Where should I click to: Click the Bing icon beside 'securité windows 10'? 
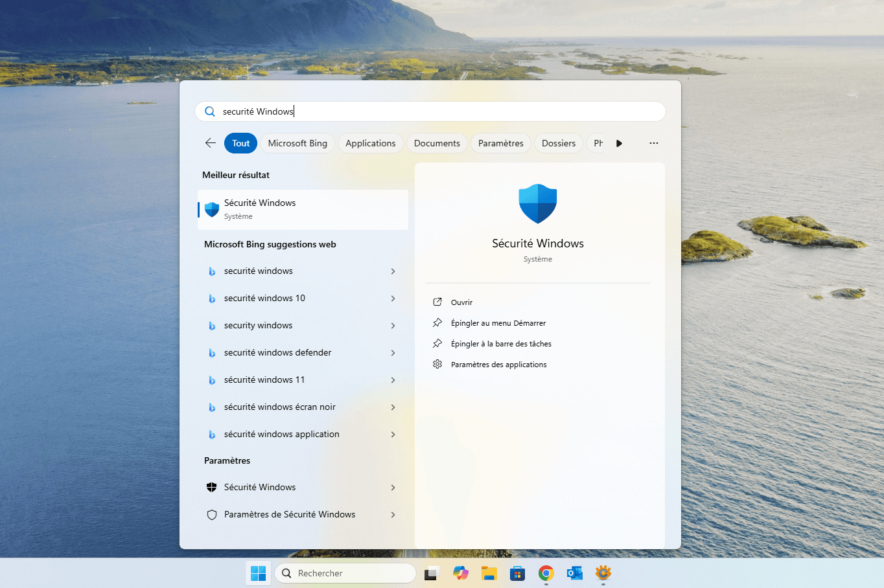211,299
